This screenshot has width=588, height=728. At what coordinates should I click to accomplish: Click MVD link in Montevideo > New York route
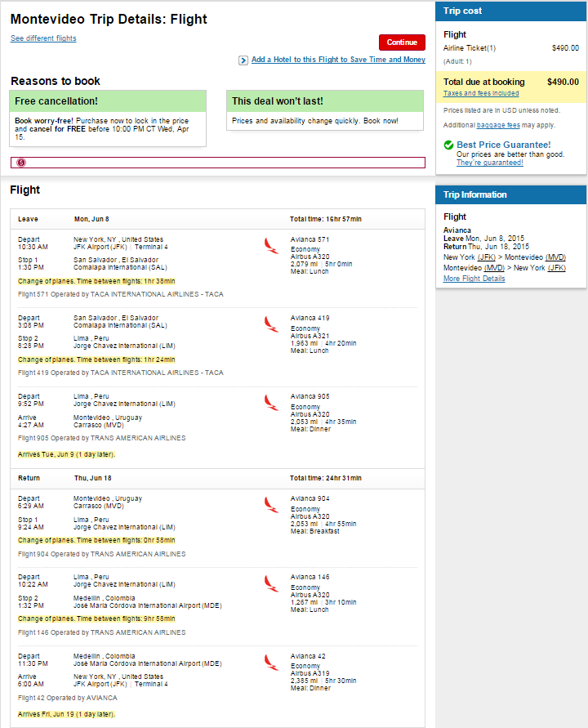(x=494, y=268)
